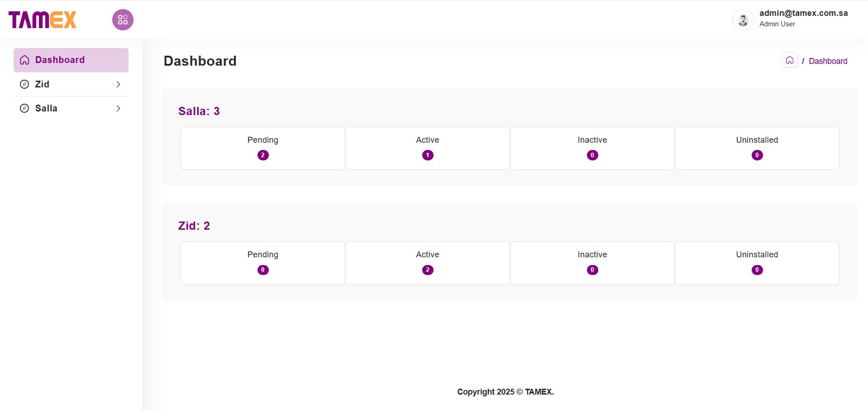The height and width of the screenshot is (410, 868).
Task: Click the TAMEX logo
Action: (x=43, y=20)
